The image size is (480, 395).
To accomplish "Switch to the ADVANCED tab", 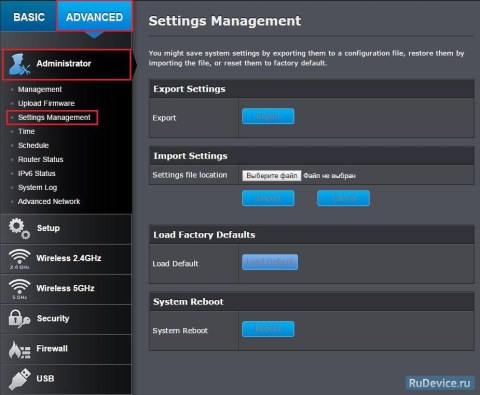I will (x=94, y=17).
